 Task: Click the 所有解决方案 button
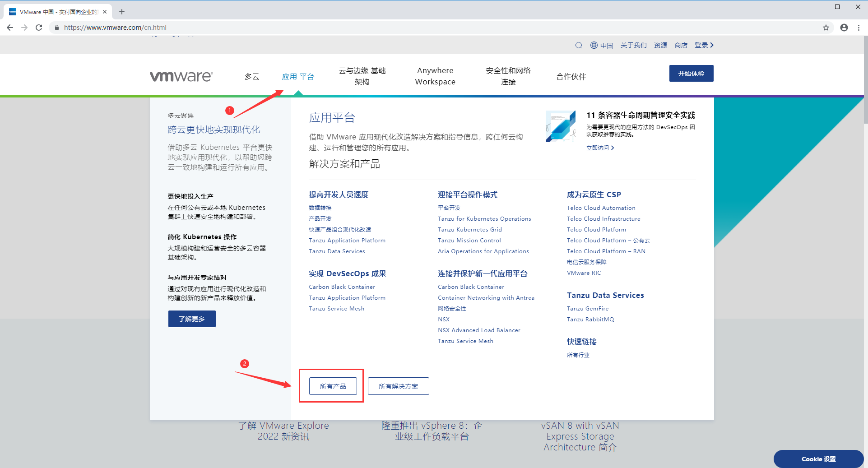398,386
